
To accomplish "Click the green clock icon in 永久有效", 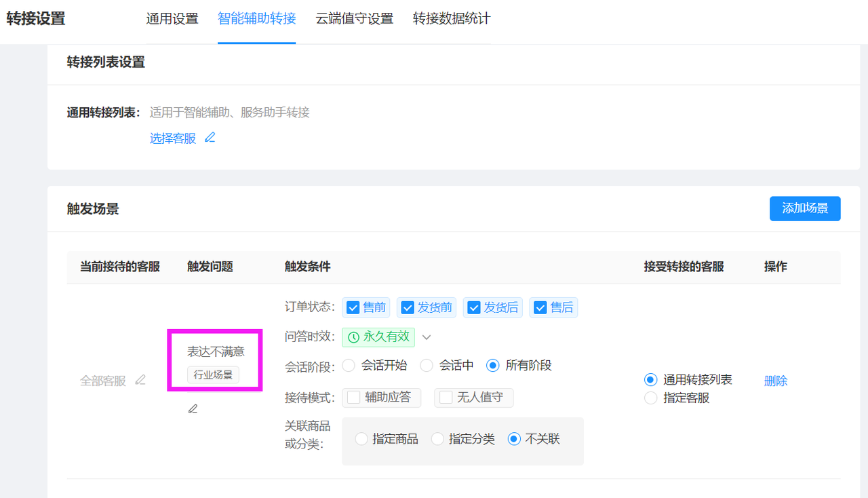I will (353, 337).
